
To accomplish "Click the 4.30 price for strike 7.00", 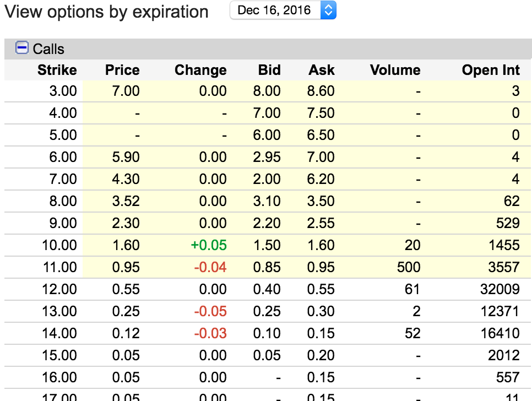I will point(126,179).
